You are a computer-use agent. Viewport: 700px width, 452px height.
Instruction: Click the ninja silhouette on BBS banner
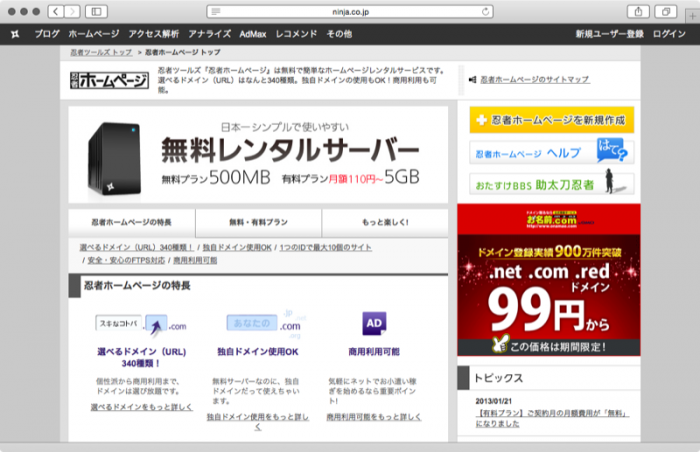(x=609, y=181)
